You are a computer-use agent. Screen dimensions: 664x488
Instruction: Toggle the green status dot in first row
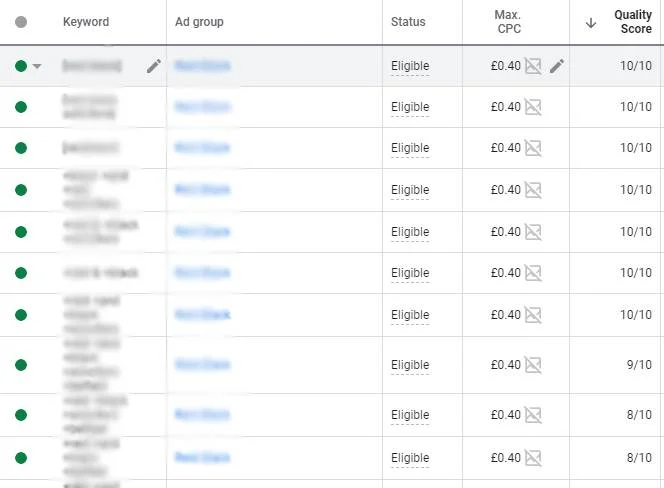click(x=21, y=66)
